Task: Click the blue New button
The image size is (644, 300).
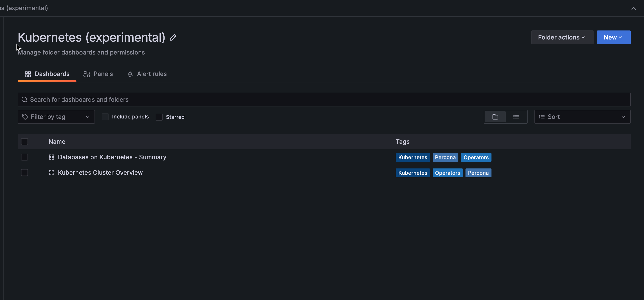Action: pos(613,38)
